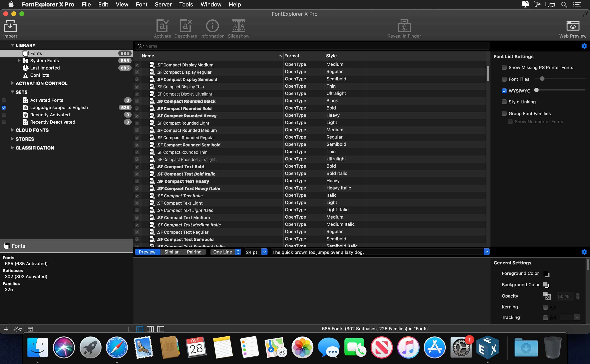590x364 pixels.
Task: Expand the STORES section
Action: click(x=12, y=139)
